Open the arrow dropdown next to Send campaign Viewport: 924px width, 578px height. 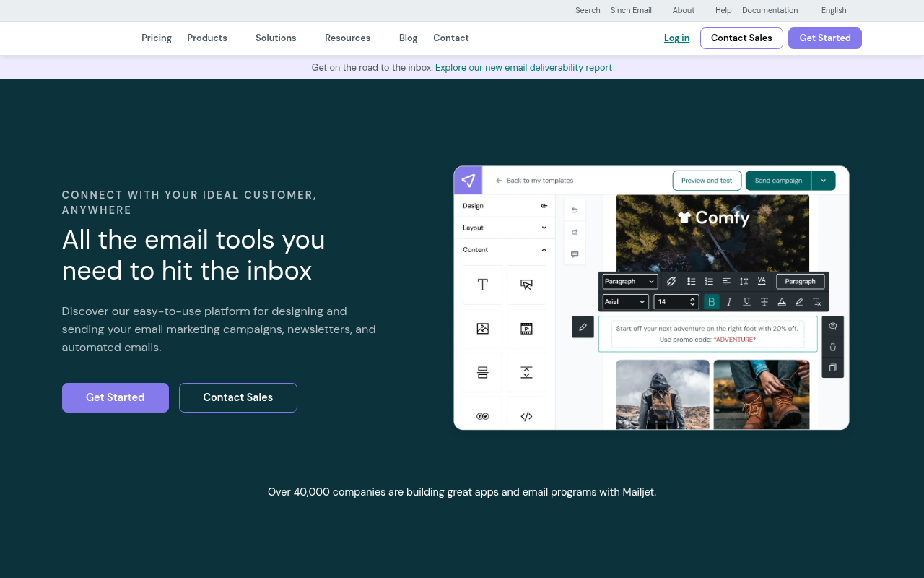pos(824,181)
